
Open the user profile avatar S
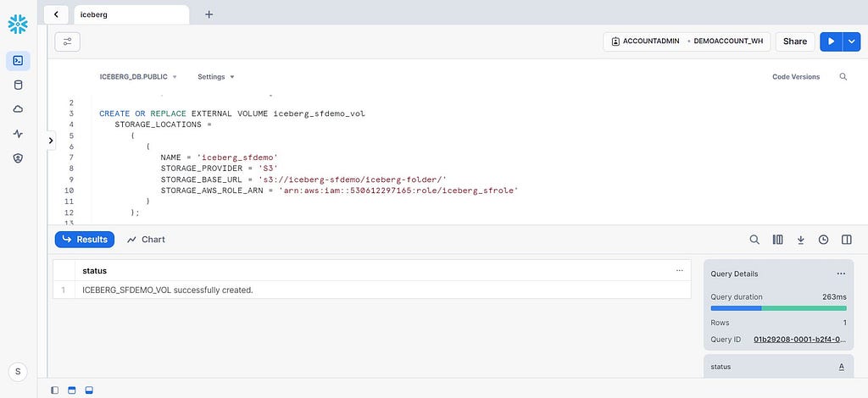click(18, 372)
